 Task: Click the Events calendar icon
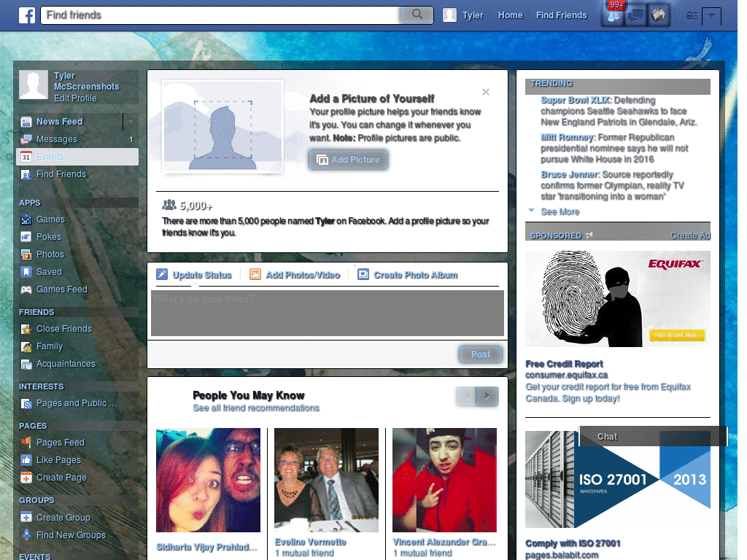26,157
